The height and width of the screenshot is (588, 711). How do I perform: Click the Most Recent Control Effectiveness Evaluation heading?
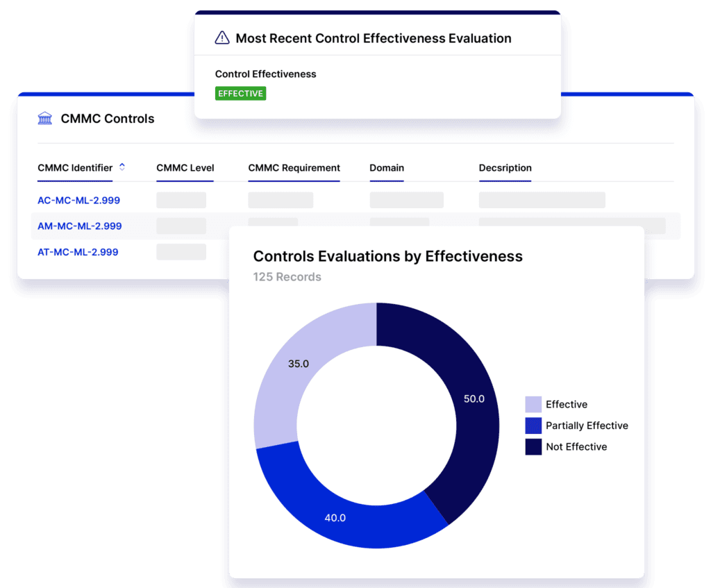pos(374,38)
